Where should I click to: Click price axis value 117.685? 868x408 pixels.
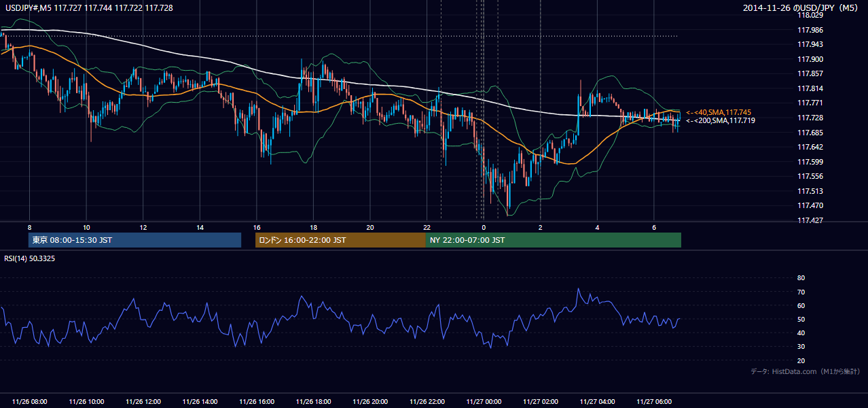tap(810, 133)
